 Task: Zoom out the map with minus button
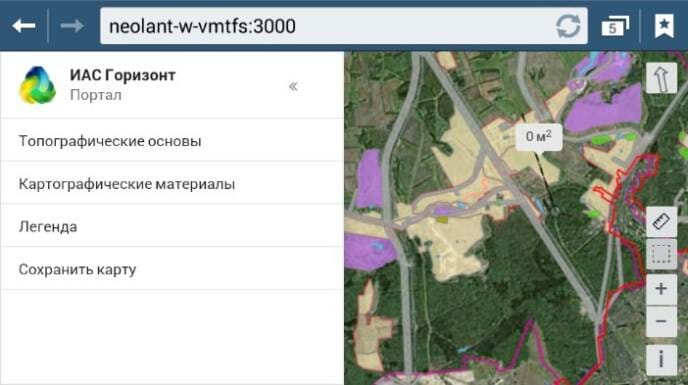click(x=661, y=321)
